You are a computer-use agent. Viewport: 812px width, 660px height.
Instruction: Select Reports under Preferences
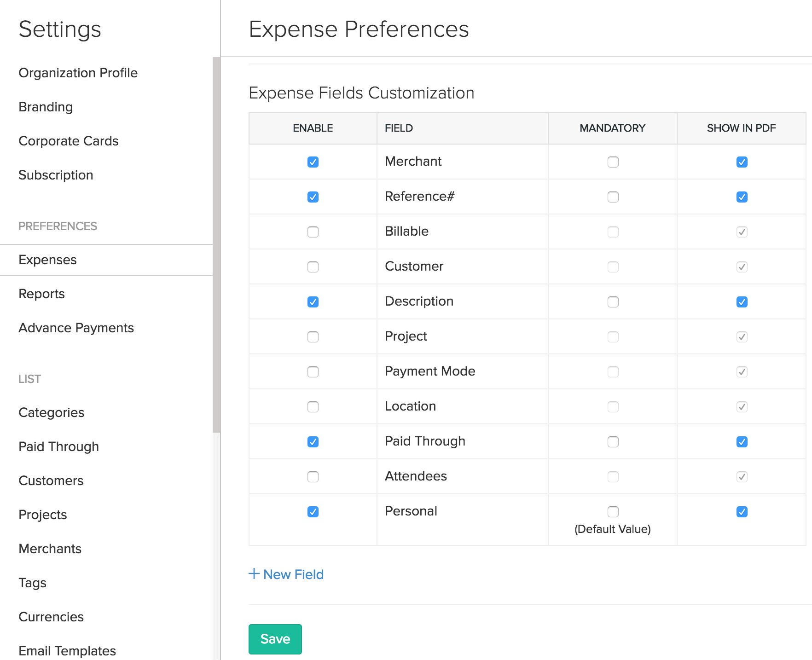[x=41, y=294]
